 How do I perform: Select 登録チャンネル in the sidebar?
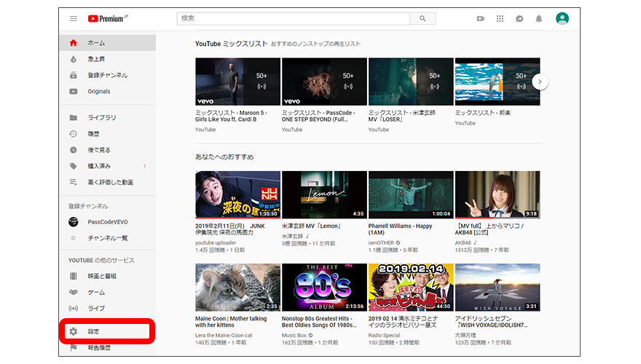coord(108,75)
